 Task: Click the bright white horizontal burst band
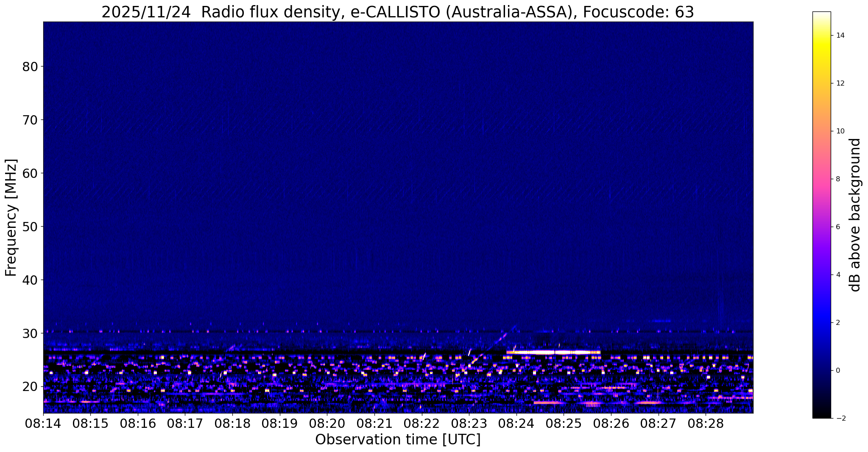coord(553,352)
